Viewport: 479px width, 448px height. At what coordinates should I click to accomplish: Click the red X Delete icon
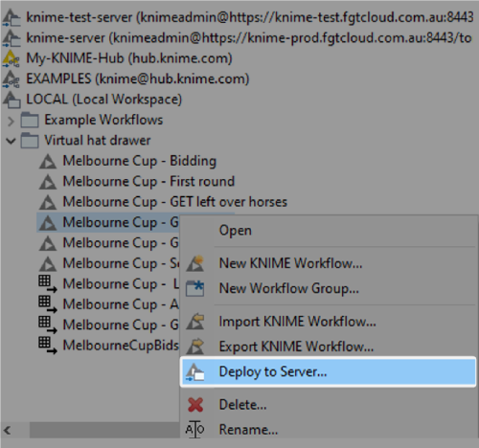(x=195, y=405)
